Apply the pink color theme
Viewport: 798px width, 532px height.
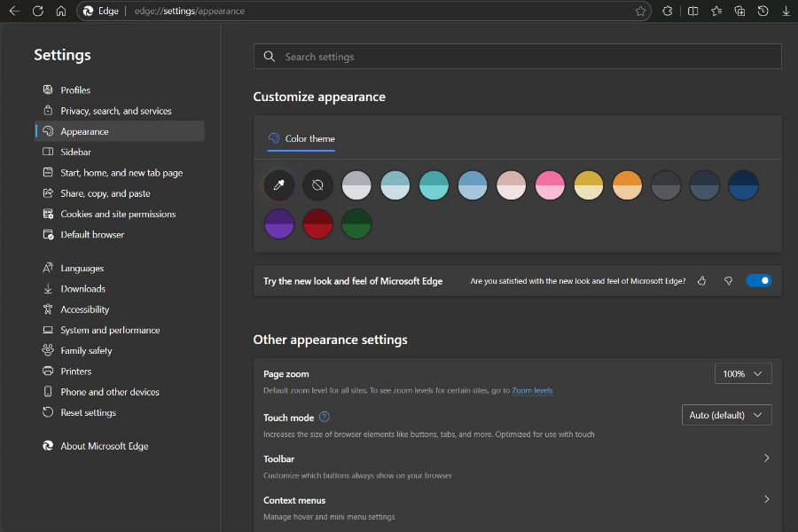[x=550, y=184]
